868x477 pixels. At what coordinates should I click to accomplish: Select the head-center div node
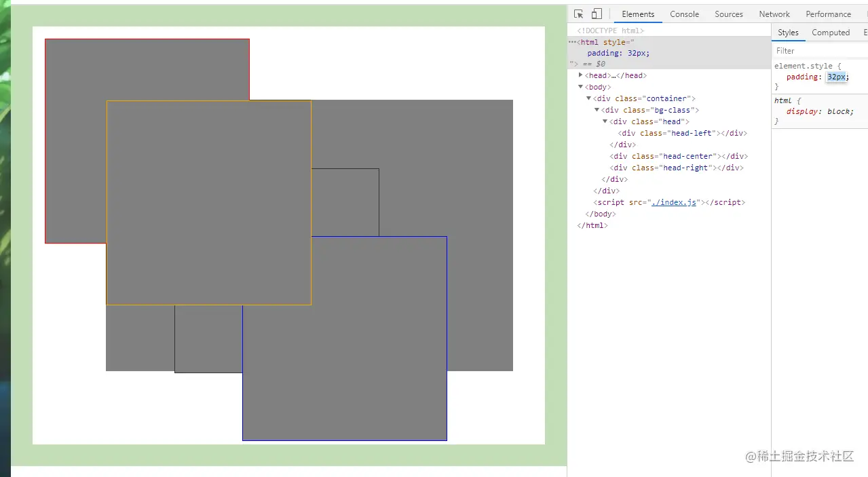678,156
